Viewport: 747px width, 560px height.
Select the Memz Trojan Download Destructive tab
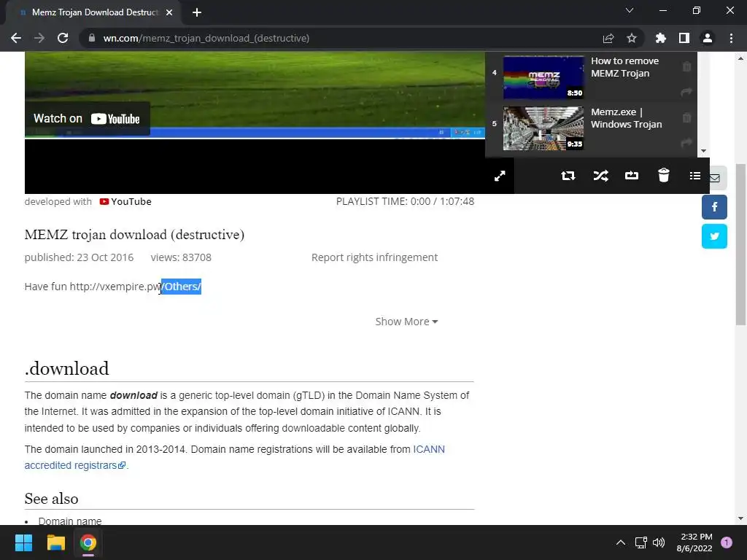point(96,12)
